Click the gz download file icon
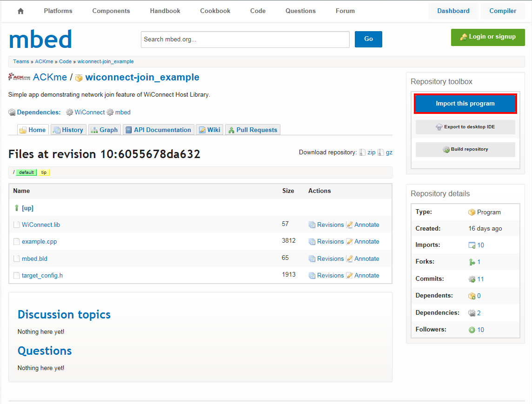Viewport: 532px width, 404px height. 380,152
